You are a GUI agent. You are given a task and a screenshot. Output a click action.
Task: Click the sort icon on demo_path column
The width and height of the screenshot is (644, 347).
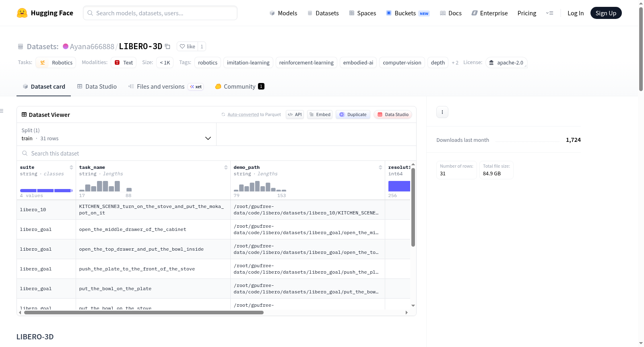[380, 167]
